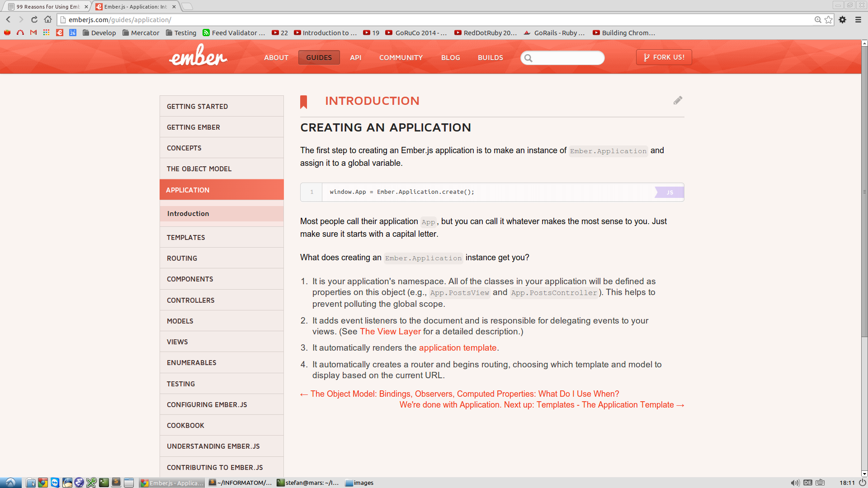Focus the site search field

pos(562,58)
